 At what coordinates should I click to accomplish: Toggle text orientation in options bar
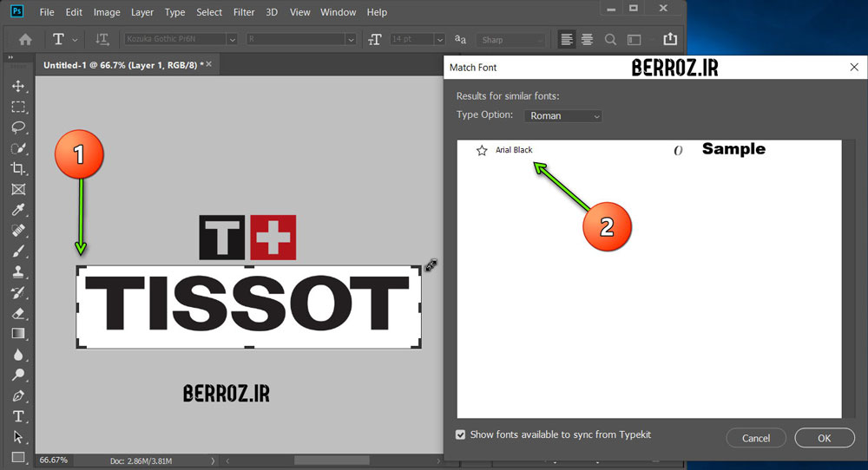coord(102,39)
